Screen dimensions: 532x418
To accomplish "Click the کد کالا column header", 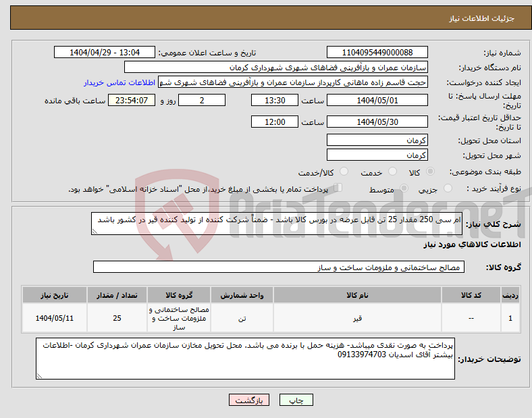I will pos(471,295).
